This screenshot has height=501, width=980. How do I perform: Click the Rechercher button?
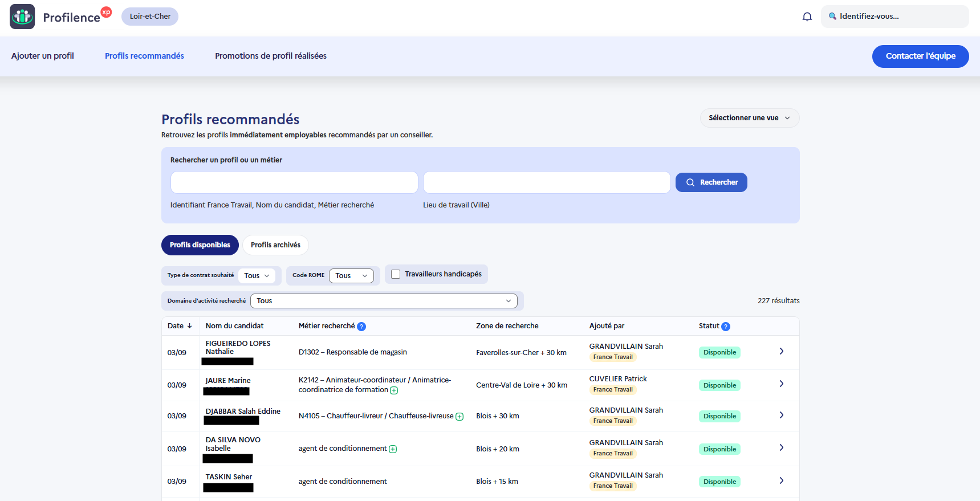click(711, 182)
